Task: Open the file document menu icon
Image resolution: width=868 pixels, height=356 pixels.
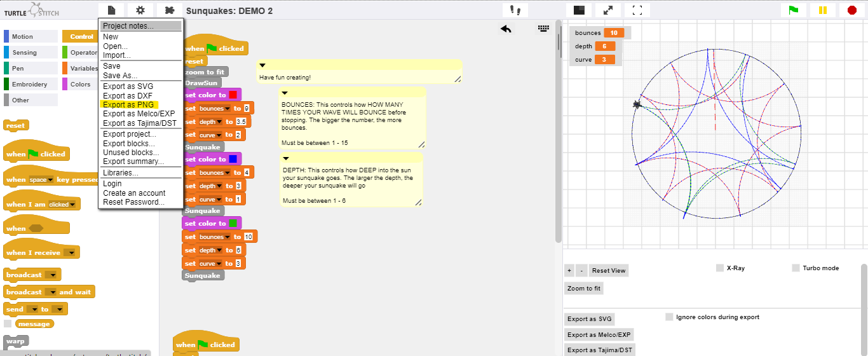Action: point(111,10)
